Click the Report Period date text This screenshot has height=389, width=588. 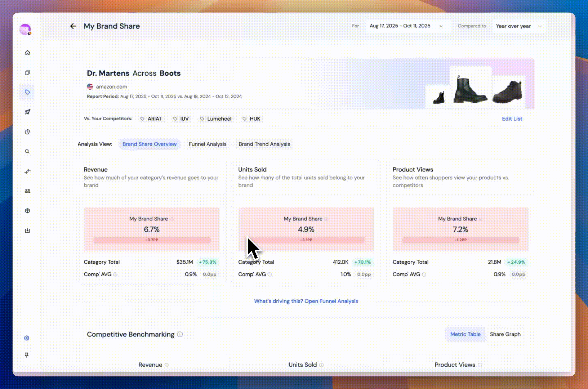[x=164, y=97]
